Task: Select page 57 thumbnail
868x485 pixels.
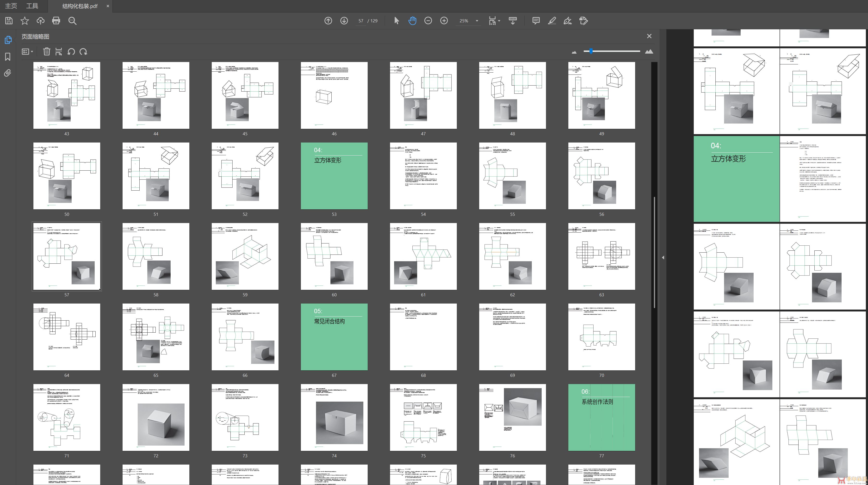Action: [x=67, y=256]
